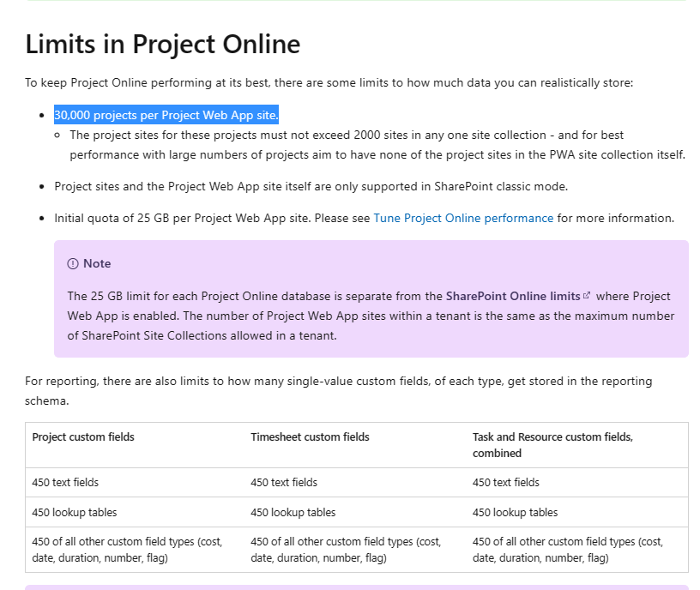700x590 pixels.
Task: Click '450 text fields' under Task and Resource column
Action: point(506,483)
